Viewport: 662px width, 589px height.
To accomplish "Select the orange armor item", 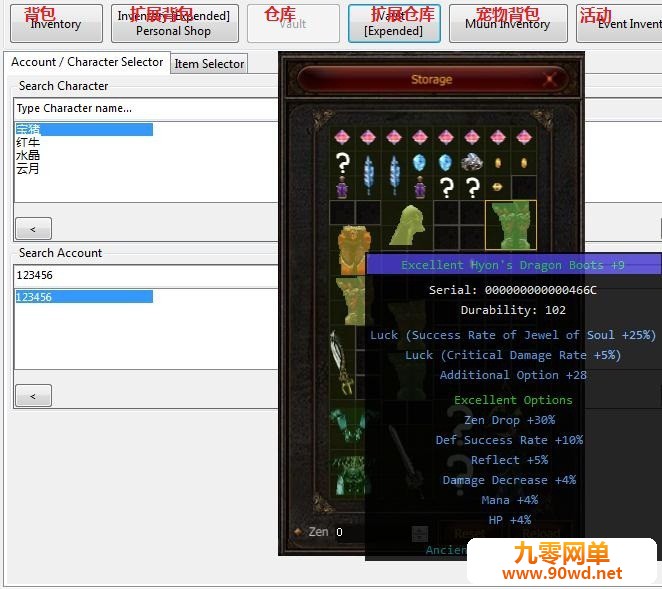I will click(x=354, y=249).
